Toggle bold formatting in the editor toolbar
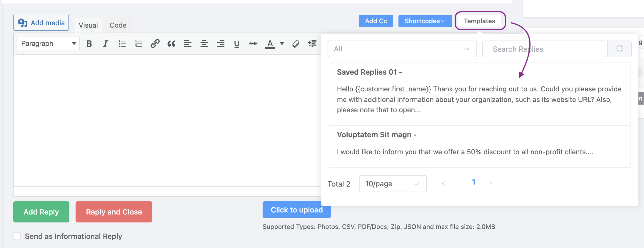 89,44
